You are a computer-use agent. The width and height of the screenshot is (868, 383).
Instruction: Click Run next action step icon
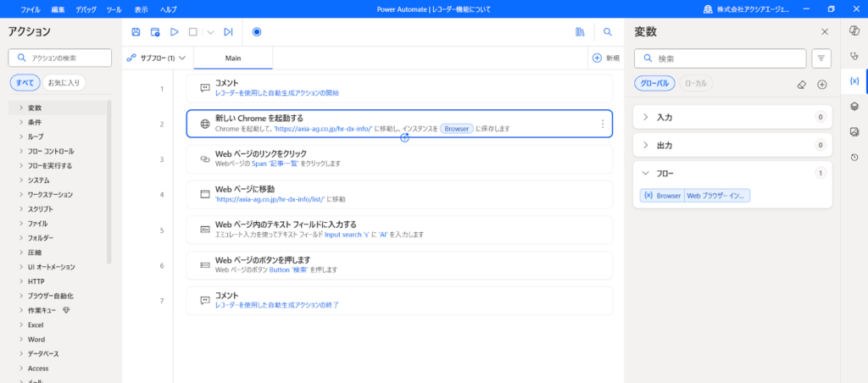[228, 32]
